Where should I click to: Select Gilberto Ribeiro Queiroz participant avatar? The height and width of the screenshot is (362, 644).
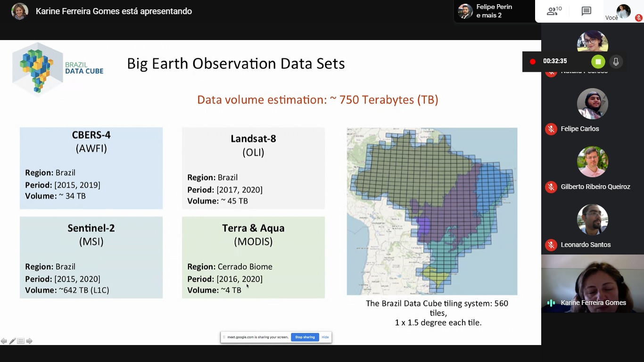tap(593, 162)
